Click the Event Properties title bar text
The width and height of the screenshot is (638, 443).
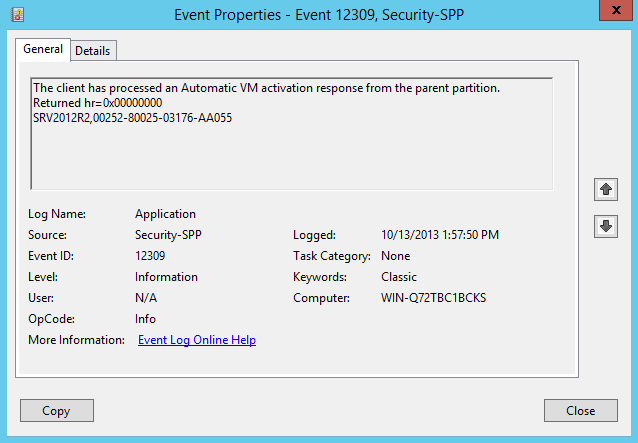point(318,15)
